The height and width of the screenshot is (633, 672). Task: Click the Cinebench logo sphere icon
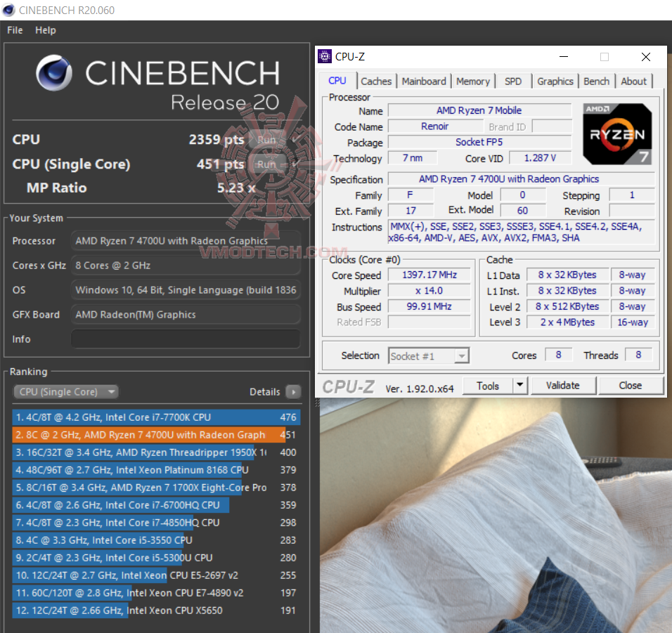54,72
